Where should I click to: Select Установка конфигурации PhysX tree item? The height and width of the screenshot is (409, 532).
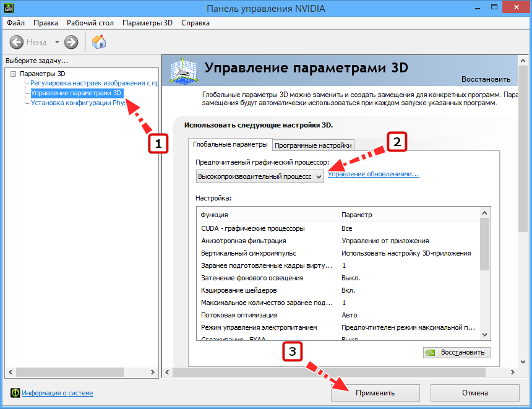pyautogui.click(x=79, y=103)
